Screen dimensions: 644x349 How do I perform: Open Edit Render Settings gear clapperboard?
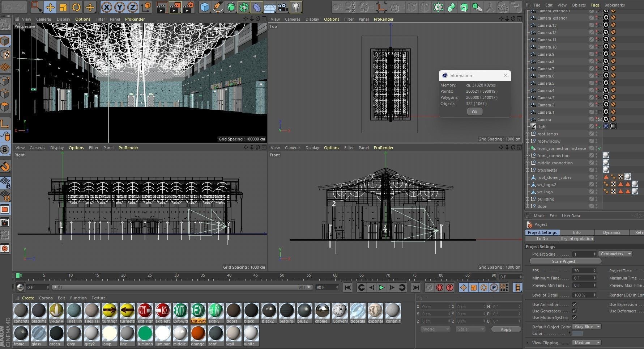coord(188,7)
